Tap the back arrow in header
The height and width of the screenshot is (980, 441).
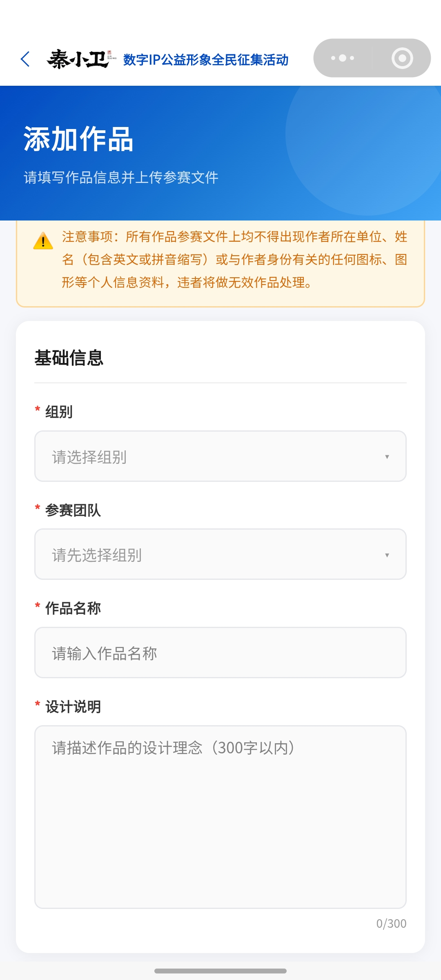coord(25,59)
